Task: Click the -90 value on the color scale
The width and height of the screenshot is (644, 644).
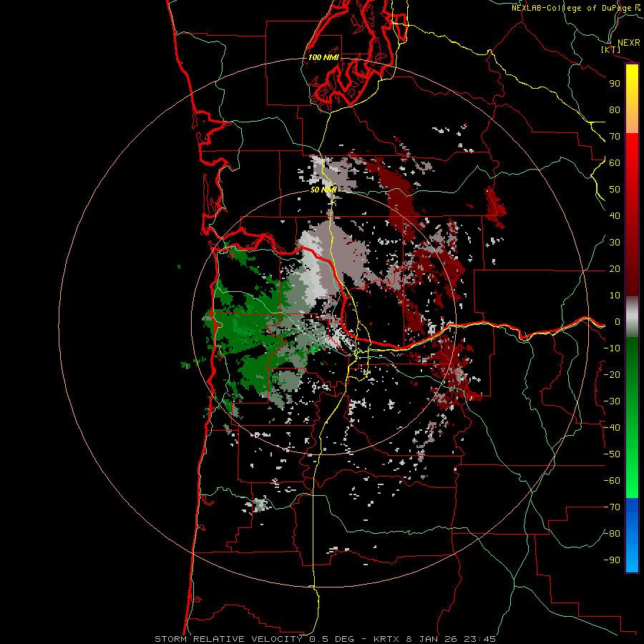Action: point(612,560)
